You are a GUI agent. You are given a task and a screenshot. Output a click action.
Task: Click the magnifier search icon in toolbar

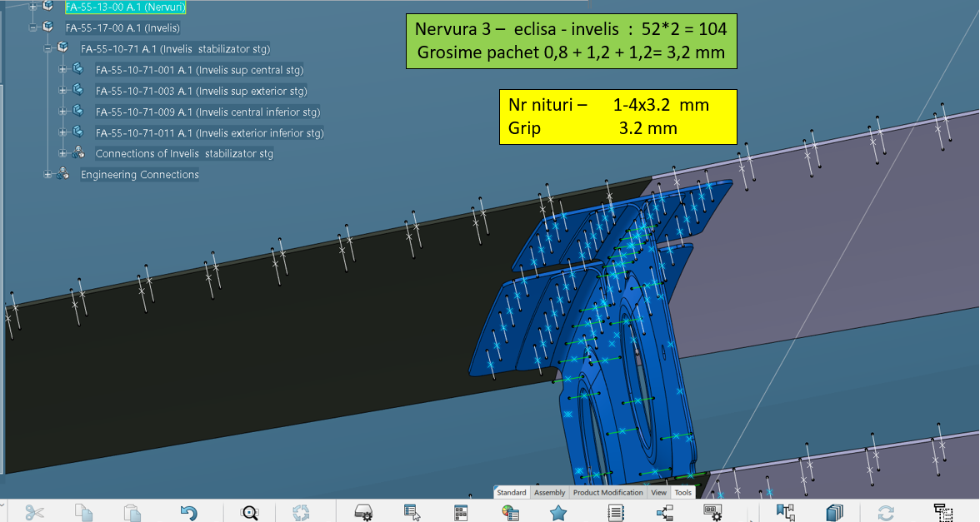pyautogui.click(x=249, y=513)
